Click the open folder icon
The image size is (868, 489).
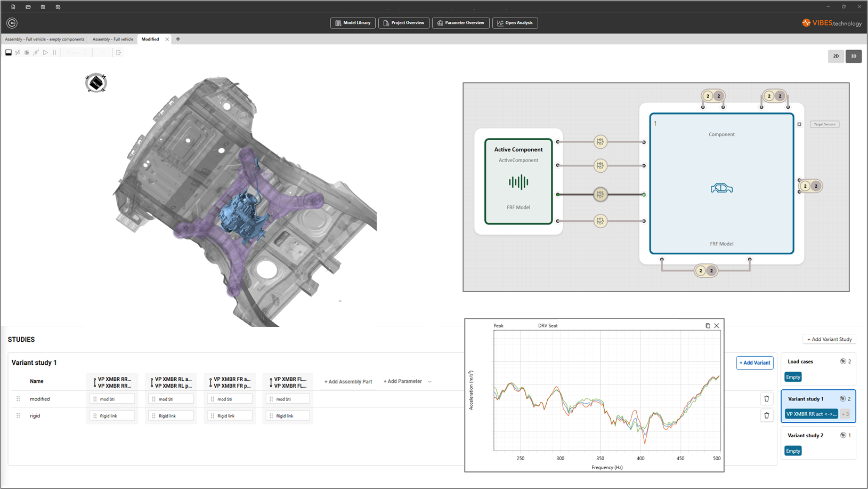pyautogui.click(x=28, y=7)
